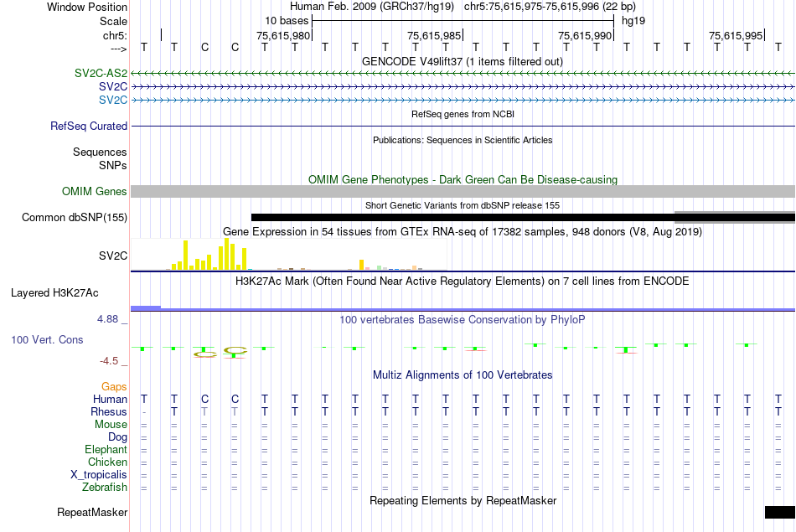Image resolution: width=796 pixels, height=532 pixels.
Task: Click the Mouse species label
Action: click(x=111, y=425)
